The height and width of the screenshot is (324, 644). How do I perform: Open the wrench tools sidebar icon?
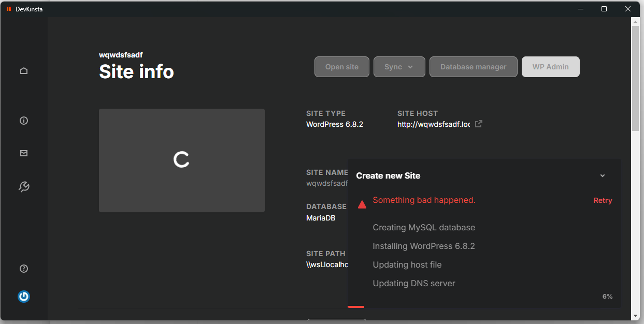tap(24, 187)
